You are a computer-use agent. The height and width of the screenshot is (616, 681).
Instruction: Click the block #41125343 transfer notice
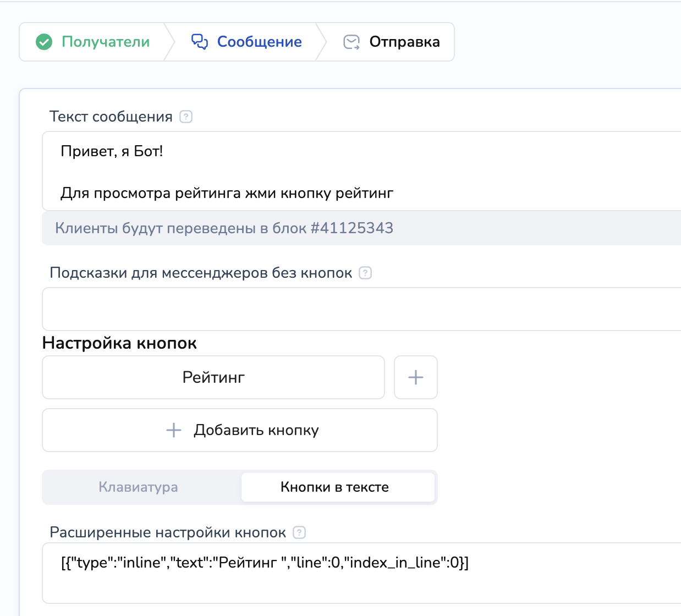coord(224,228)
